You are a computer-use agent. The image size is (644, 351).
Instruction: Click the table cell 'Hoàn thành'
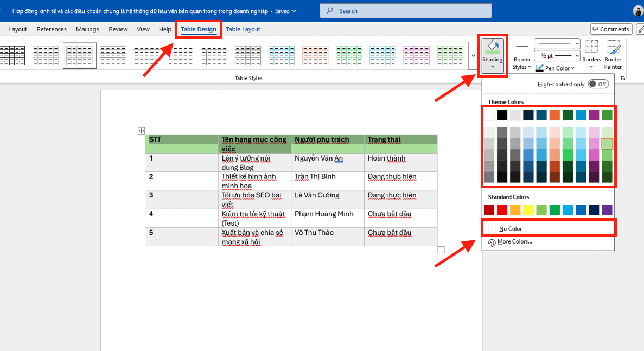click(386, 158)
